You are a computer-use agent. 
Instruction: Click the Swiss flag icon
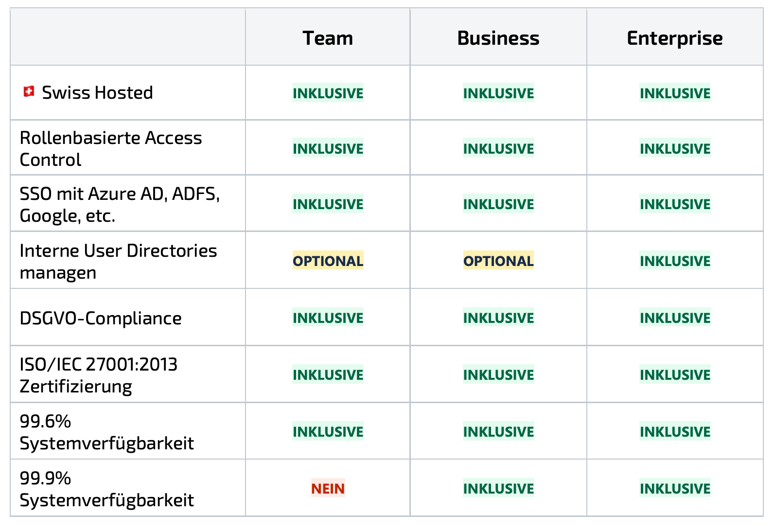point(29,91)
